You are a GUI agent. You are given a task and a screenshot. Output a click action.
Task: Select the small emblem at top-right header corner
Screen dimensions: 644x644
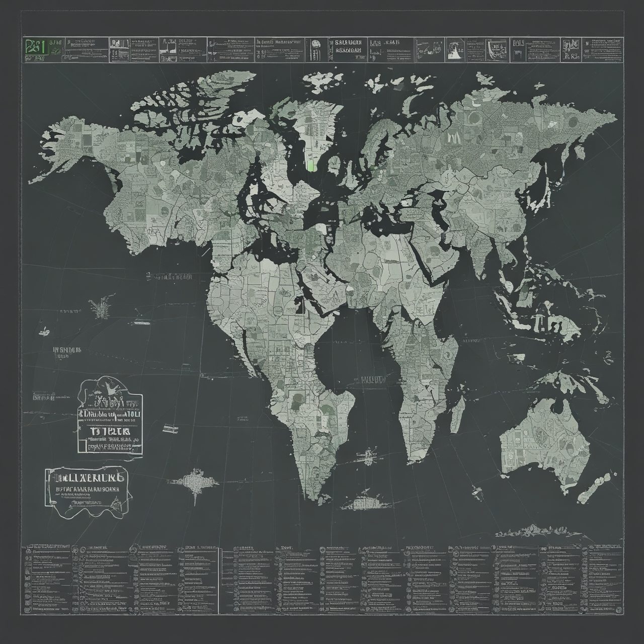coord(571,50)
